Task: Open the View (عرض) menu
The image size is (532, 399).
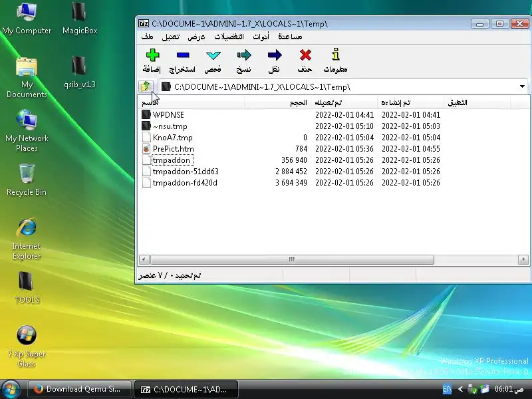Action: click(x=196, y=37)
